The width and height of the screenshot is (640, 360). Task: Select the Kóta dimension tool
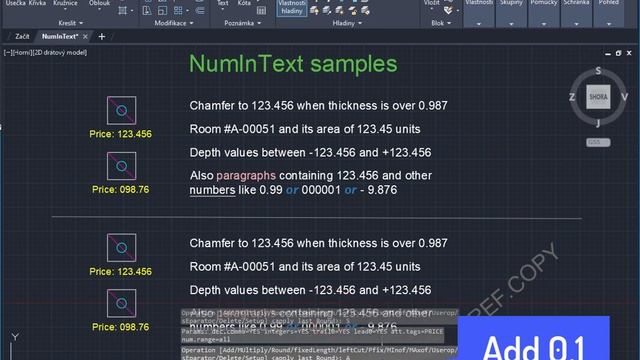(x=244, y=3)
